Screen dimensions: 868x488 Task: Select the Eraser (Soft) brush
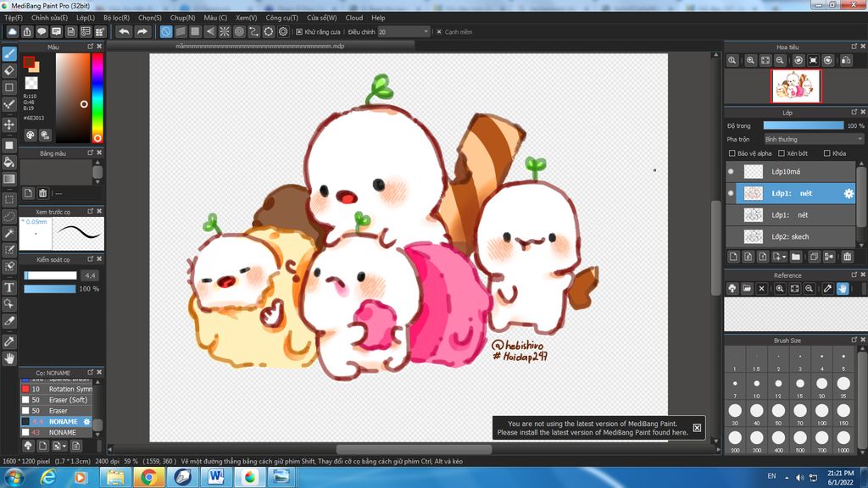(57, 400)
